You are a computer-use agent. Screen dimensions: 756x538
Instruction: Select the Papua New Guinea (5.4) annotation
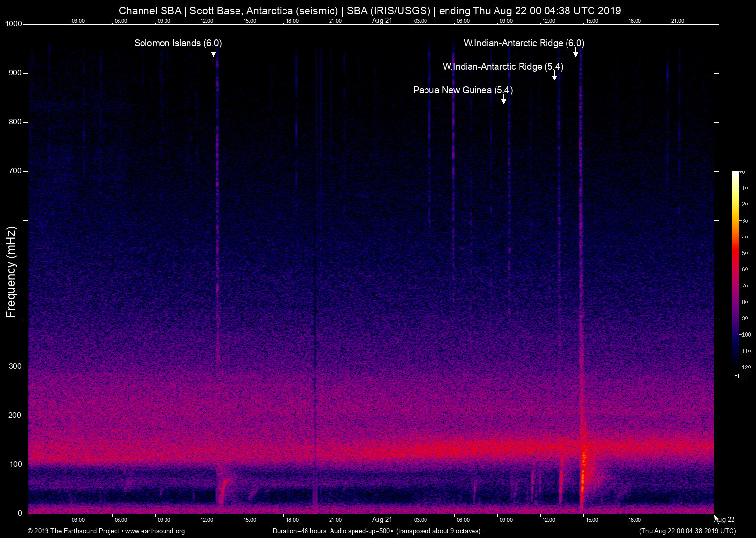463,90
